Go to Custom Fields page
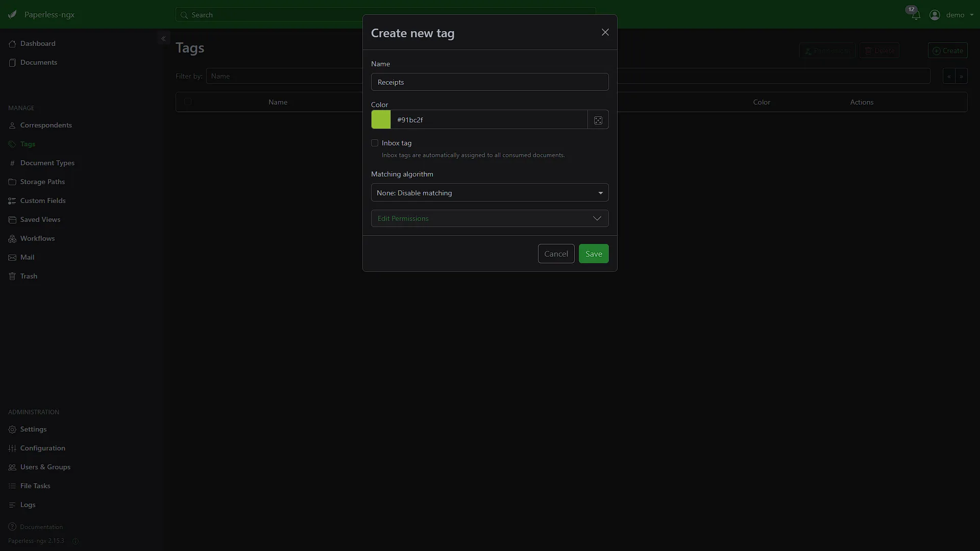 (43, 201)
